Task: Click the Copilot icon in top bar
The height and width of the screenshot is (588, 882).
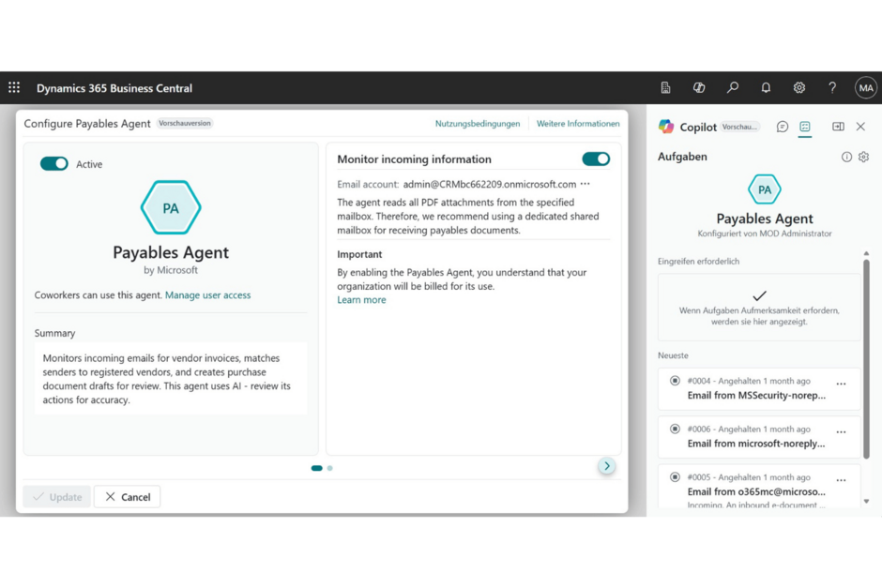Action: [699, 88]
